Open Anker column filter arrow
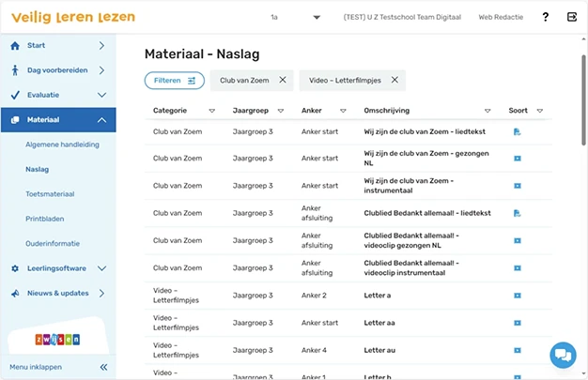 [343, 111]
